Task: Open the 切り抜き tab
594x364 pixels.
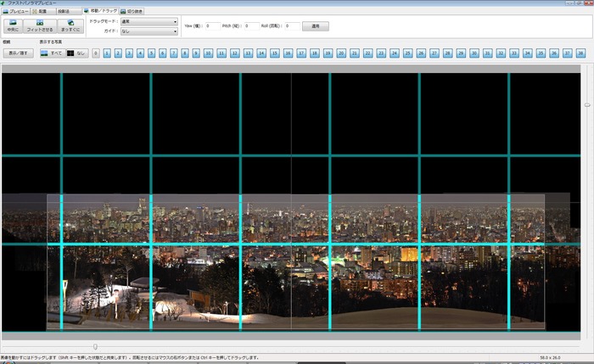Action: [x=132, y=11]
